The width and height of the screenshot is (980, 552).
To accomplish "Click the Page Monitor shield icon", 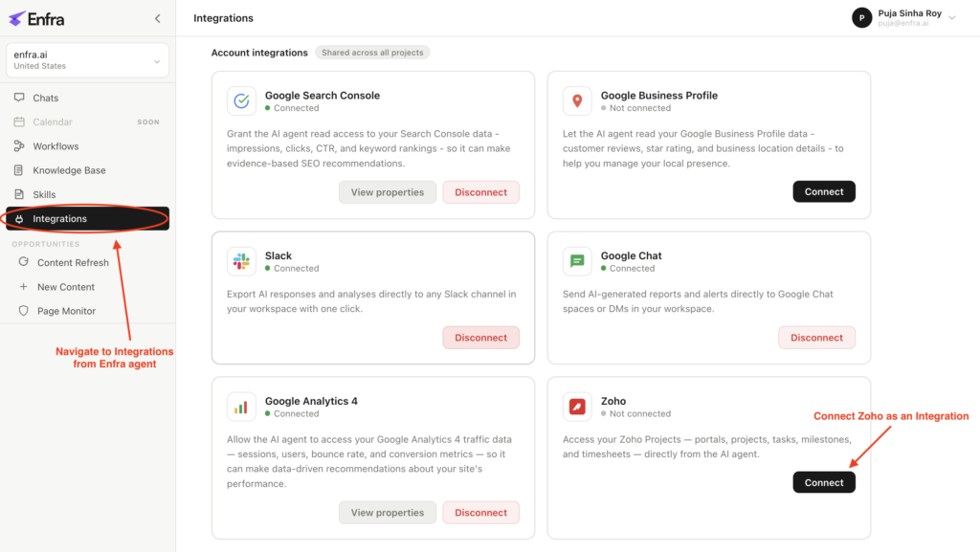I will click(24, 310).
